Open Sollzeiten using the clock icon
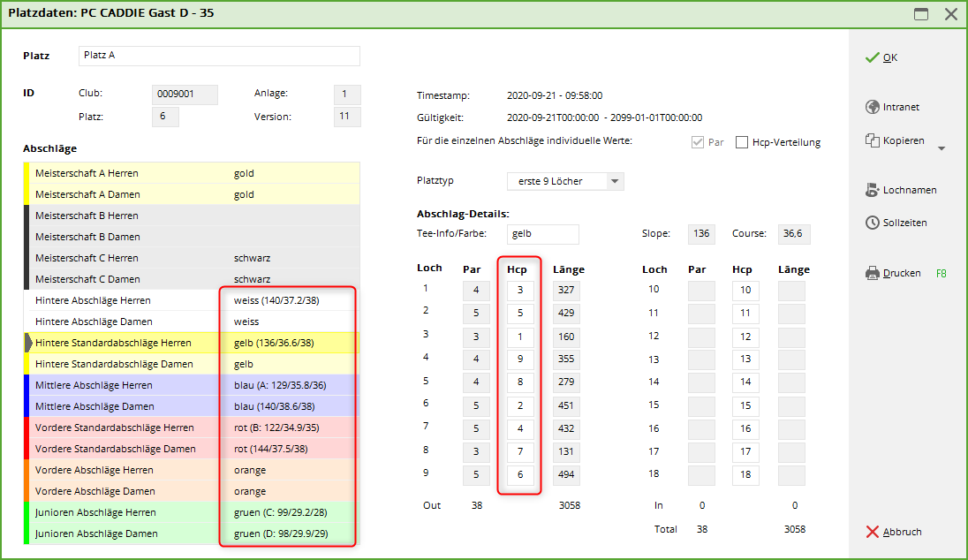Image resolution: width=968 pixels, height=560 pixels. (x=873, y=223)
